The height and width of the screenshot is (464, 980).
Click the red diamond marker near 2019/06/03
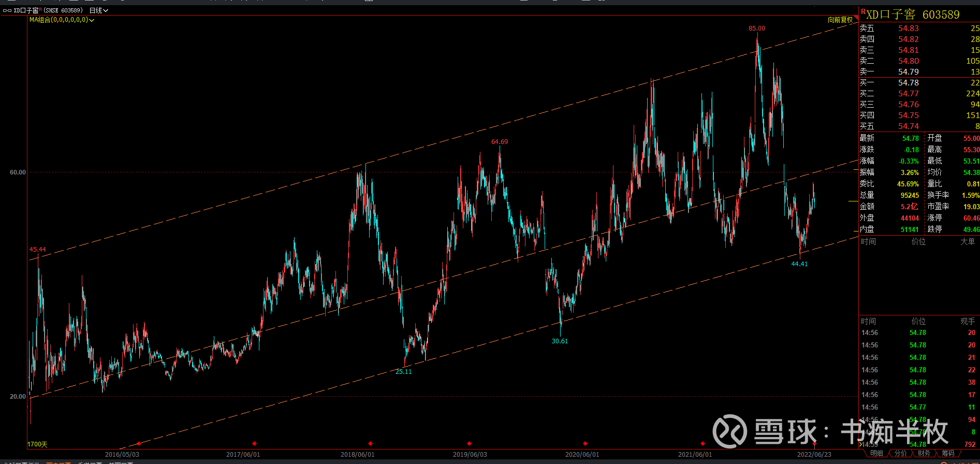pos(469,444)
